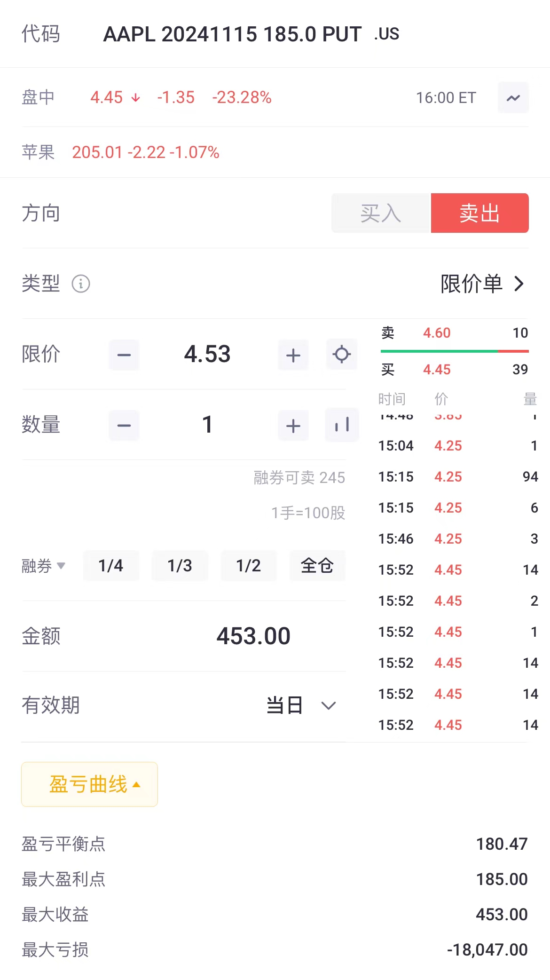Image resolution: width=550 pixels, height=980 pixels.
Task: Tap the price target crosshair icon
Action: [342, 354]
